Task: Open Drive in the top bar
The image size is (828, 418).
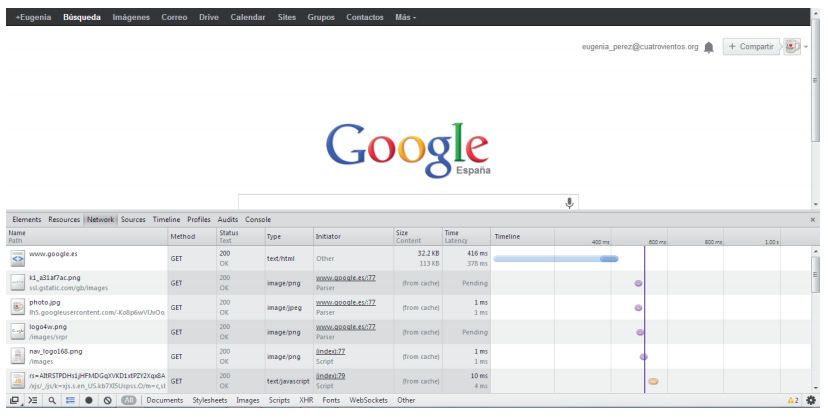Action: point(209,17)
